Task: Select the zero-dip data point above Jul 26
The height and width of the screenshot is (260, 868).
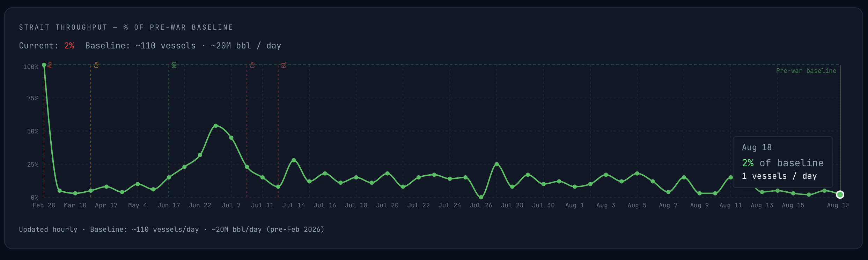Action: (481, 197)
